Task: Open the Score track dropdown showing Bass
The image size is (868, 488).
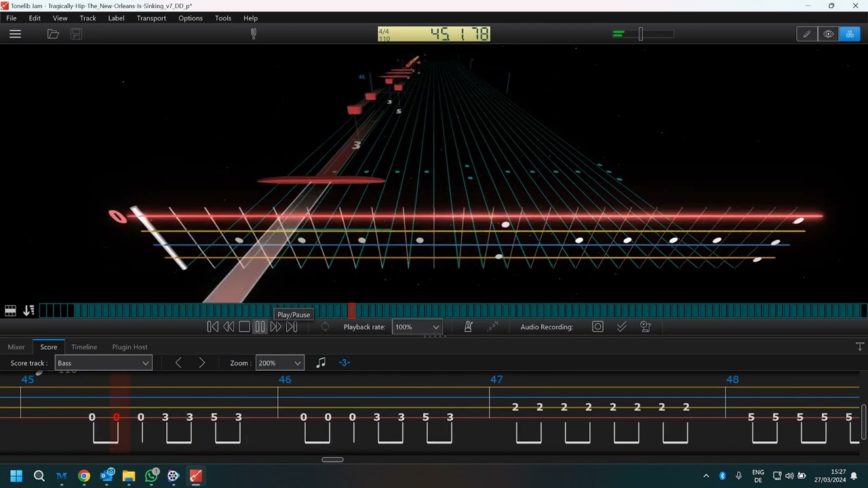Action: tap(104, 363)
